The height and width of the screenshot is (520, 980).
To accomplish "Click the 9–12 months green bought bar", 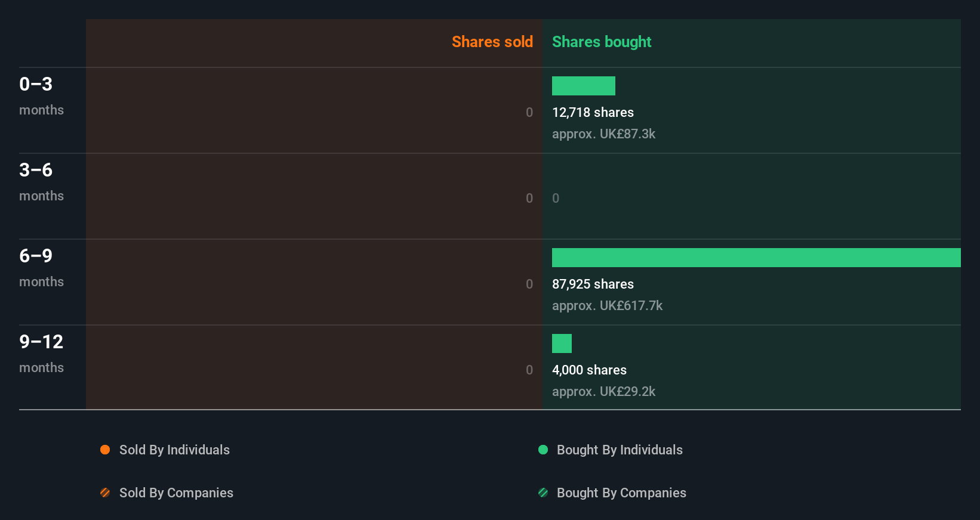I will tap(562, 343).
